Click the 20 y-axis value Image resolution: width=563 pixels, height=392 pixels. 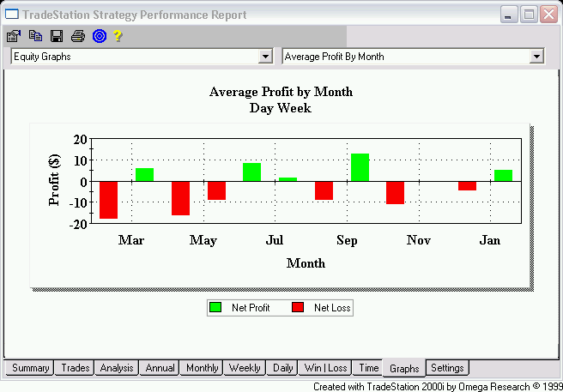pos(81,139)
